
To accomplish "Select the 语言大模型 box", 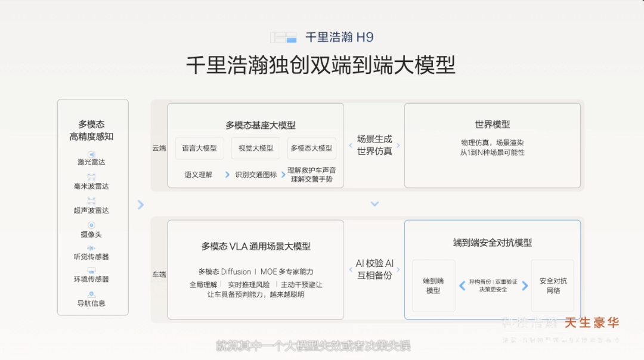I will (200, 148).
